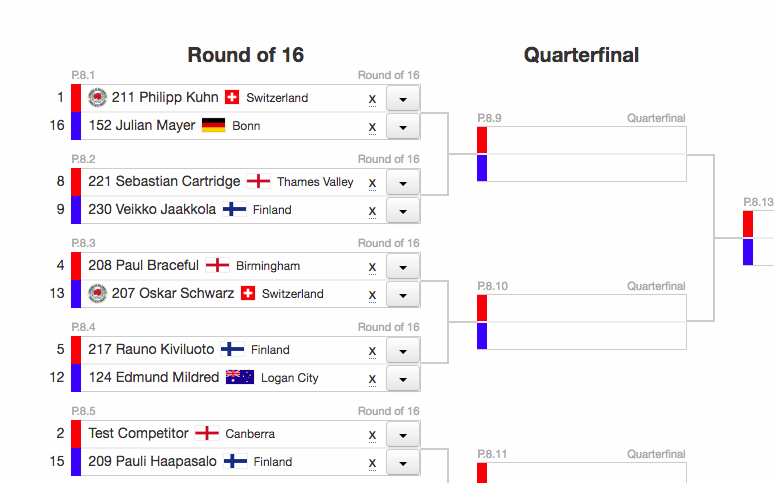
Task: Select competitor 207 Oskar Schwarz
Action: tap(173, 294)
